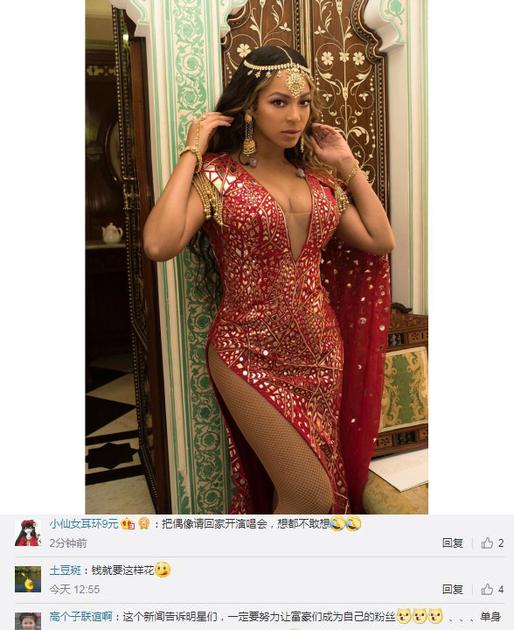The width and height of the screenshot is (514, 630).
Task: Open the profile of user 土豆斑
Action: (x=65, y=570)
